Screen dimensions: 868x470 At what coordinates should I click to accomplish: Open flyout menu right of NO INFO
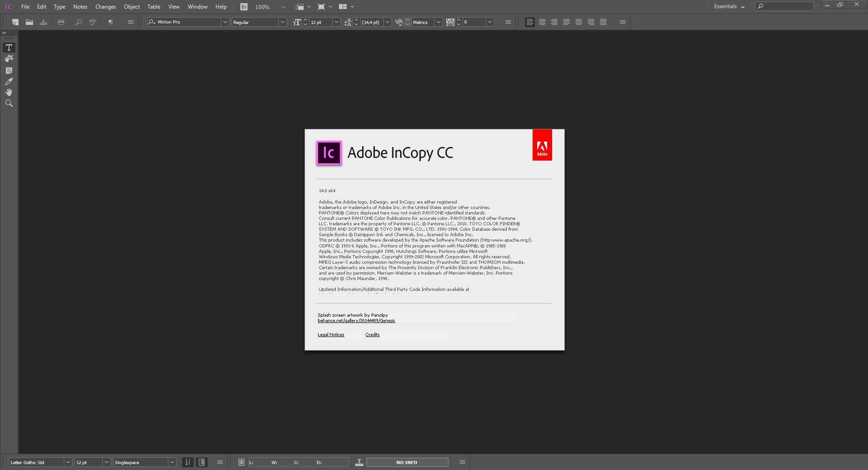pyautogui.click(x=463, y=462)
